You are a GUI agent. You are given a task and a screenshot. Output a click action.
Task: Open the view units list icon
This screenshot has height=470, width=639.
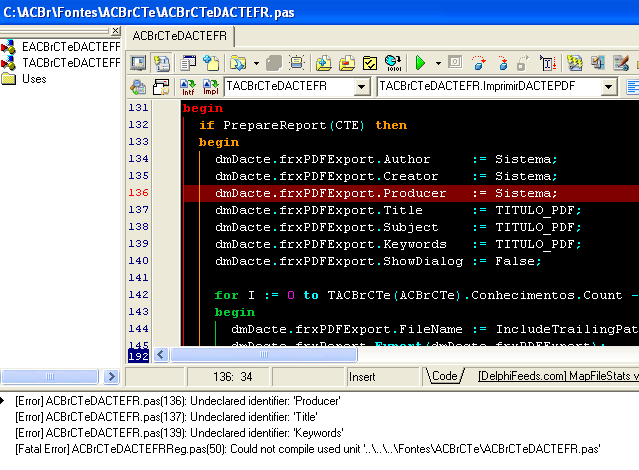188,63
